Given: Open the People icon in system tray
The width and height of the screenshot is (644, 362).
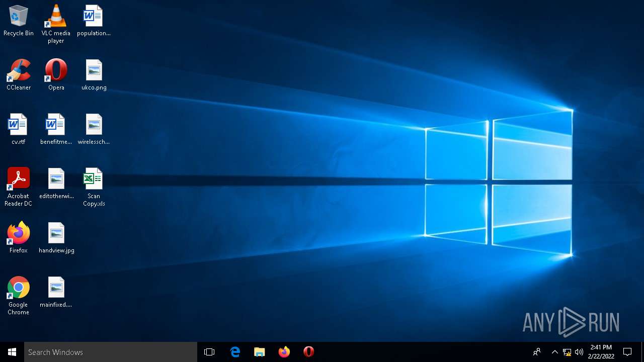Looking at the screenshot, I should point(537,352).
